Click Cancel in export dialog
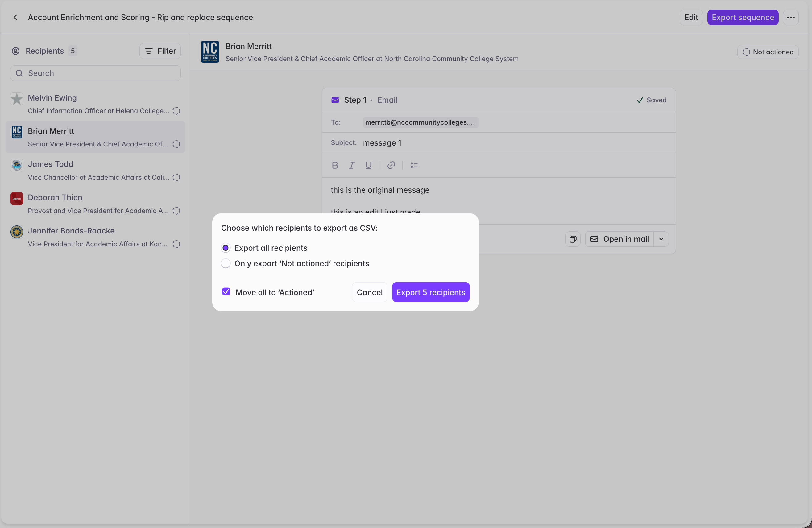 [x=370, y=292]
